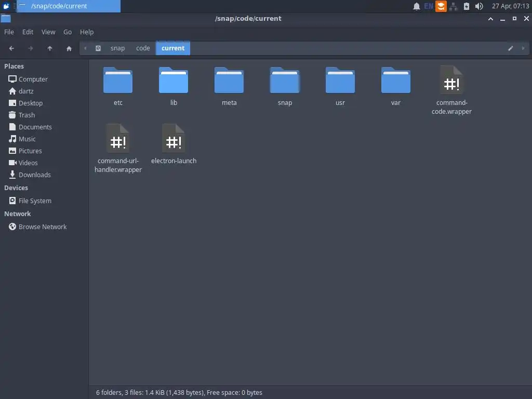Click the volume speaker icon in the panel
532x399 pixels.
(478, 6)
